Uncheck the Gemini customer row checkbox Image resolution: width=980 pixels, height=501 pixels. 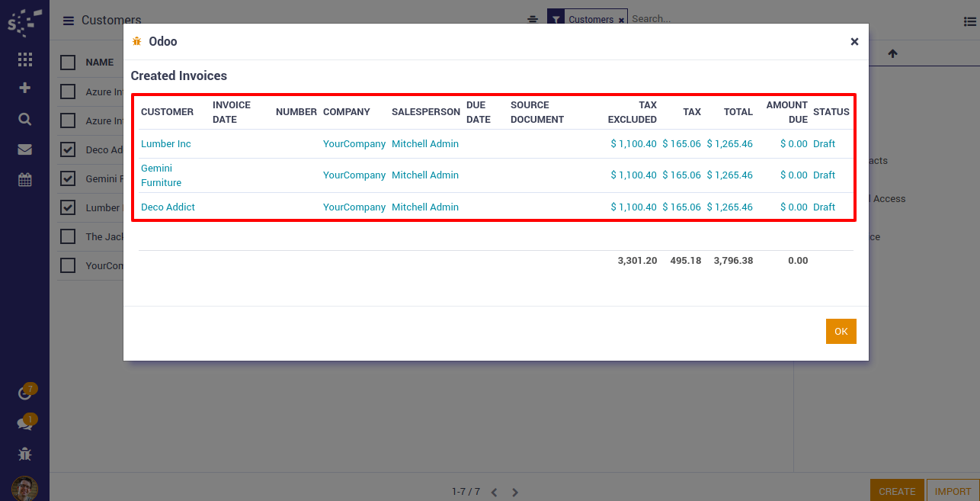click(68, 178)
